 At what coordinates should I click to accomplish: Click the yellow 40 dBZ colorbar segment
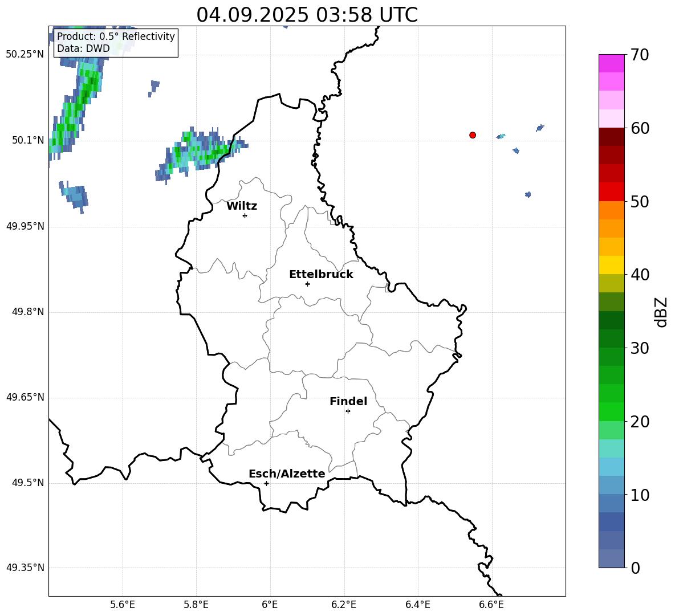611,265
